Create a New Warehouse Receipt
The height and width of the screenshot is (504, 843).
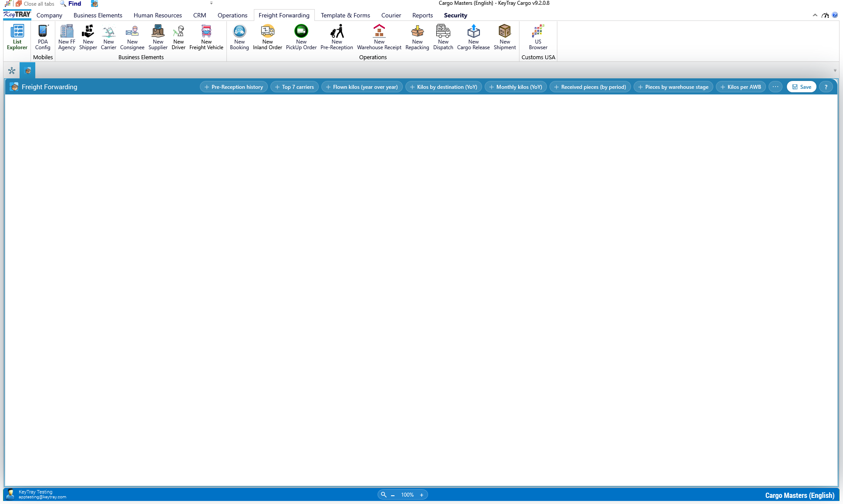point(379,37)
